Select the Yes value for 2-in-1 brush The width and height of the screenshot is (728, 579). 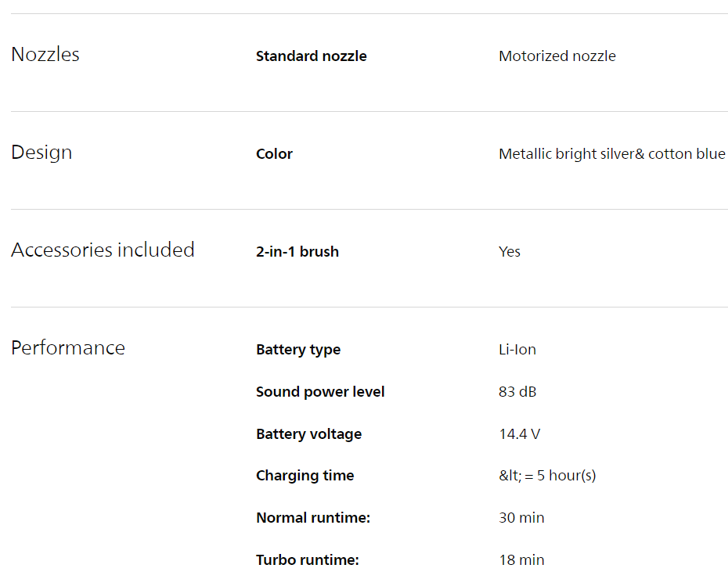tap(510, 252)
